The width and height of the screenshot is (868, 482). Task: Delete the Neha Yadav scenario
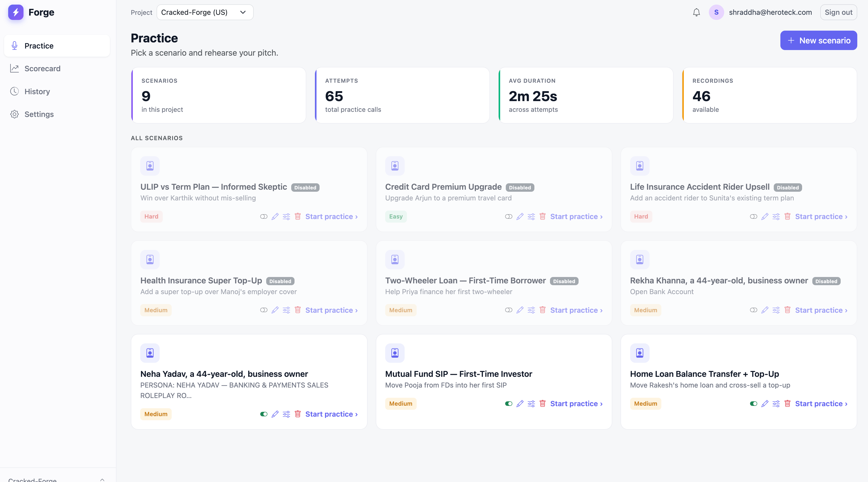point(298,414)
